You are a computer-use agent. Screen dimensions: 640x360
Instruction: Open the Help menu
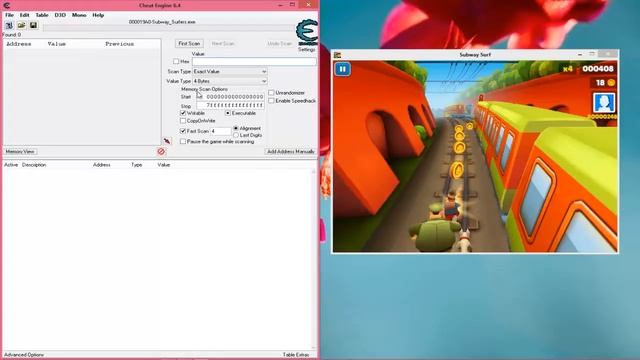(98, 15)
